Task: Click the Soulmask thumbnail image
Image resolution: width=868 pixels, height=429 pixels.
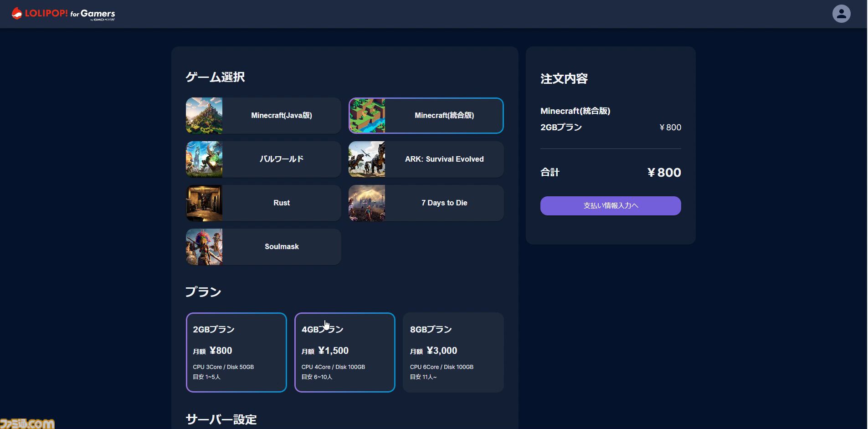Action: pyautogui.click(x=204, y=247)
